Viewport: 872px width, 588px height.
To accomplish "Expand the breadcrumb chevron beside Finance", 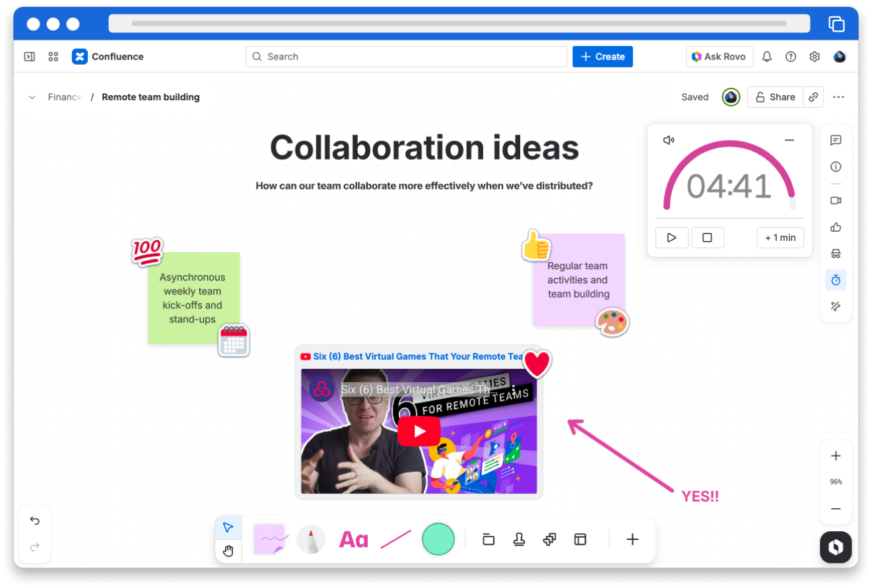I will click(32, 97).
